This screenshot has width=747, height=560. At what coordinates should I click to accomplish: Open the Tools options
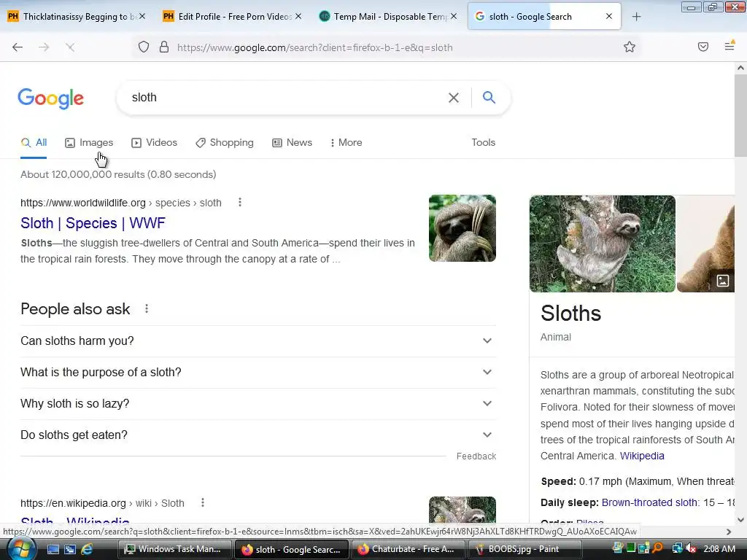pos(483,142)
